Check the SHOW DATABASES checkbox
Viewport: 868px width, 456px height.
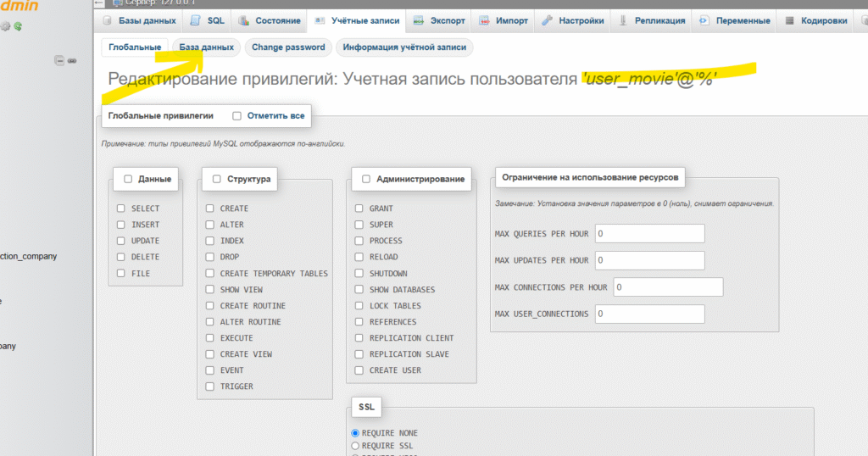coord(359,289)
